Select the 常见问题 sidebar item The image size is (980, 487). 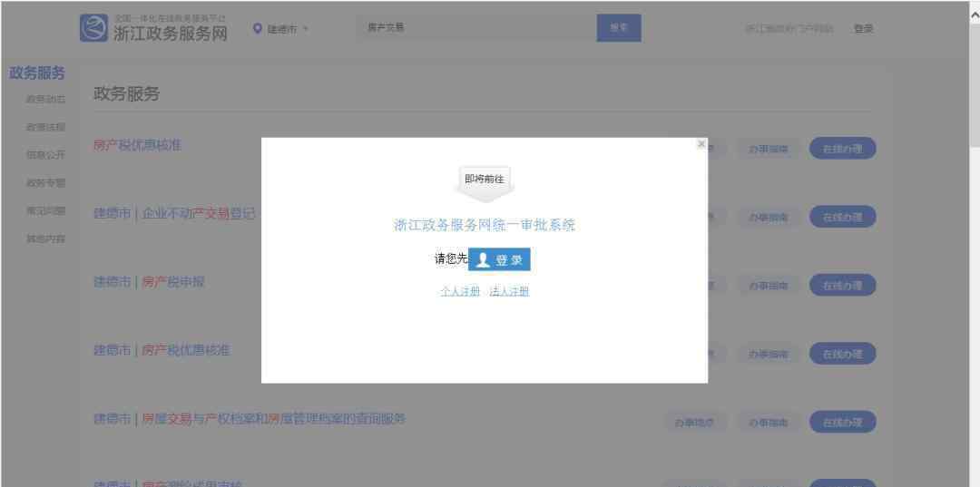(45, 211)
